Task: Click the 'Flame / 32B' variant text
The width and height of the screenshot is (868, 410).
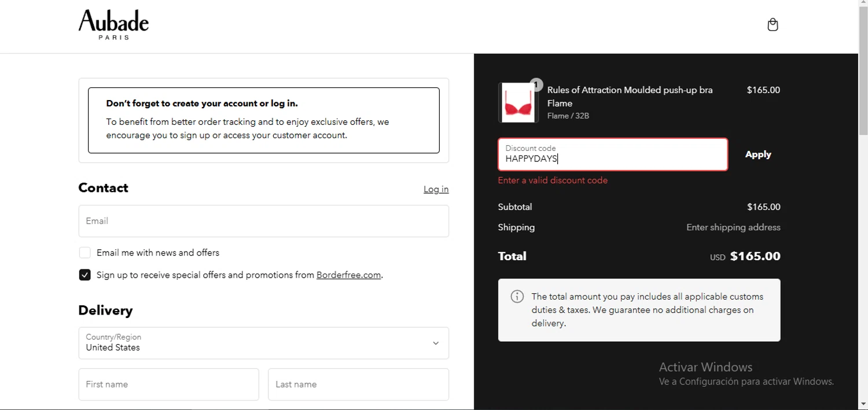Action: coord(568,116)
